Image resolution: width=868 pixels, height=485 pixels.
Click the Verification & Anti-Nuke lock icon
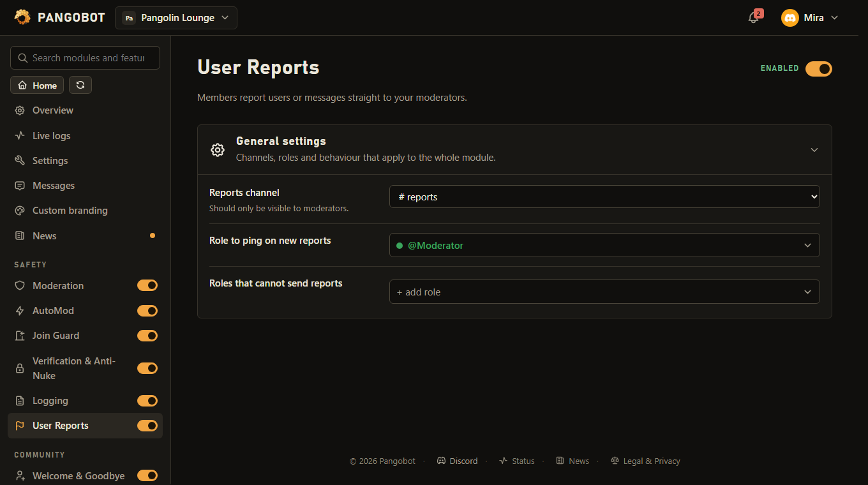(x=20, y=368)
